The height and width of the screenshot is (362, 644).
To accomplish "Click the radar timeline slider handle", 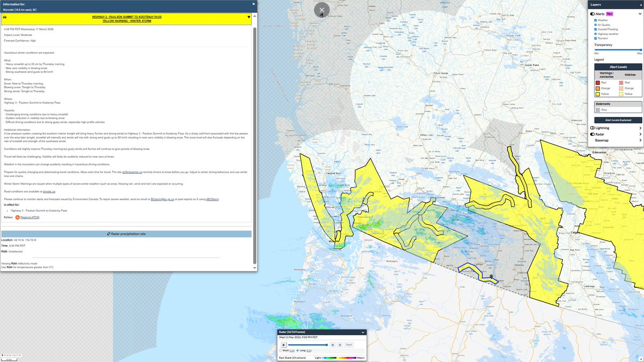I will point(327,345).
